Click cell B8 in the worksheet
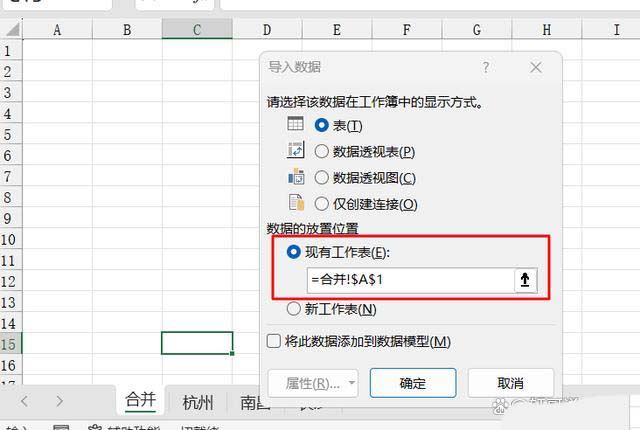The image size is (640, 430). pyautogui.click(x=127, y=197)
